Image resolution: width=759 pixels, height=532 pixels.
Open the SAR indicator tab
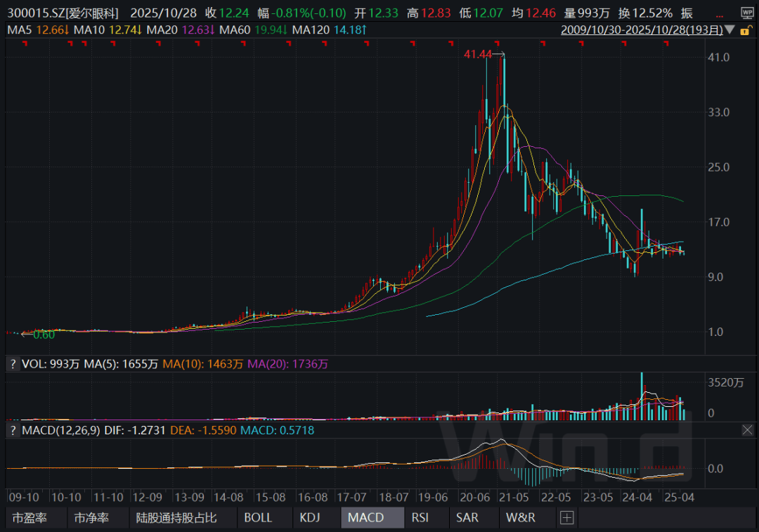(x=467, y=518)
